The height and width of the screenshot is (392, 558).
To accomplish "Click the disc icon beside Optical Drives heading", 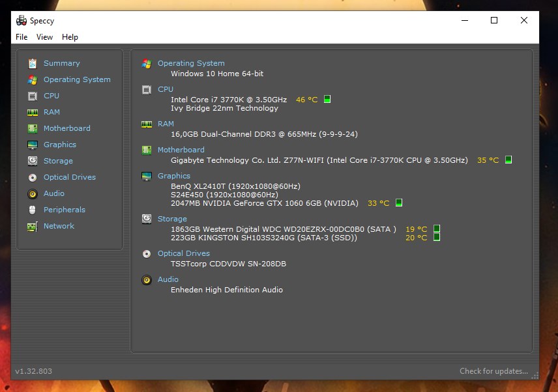I will click(x=147, y=254).
